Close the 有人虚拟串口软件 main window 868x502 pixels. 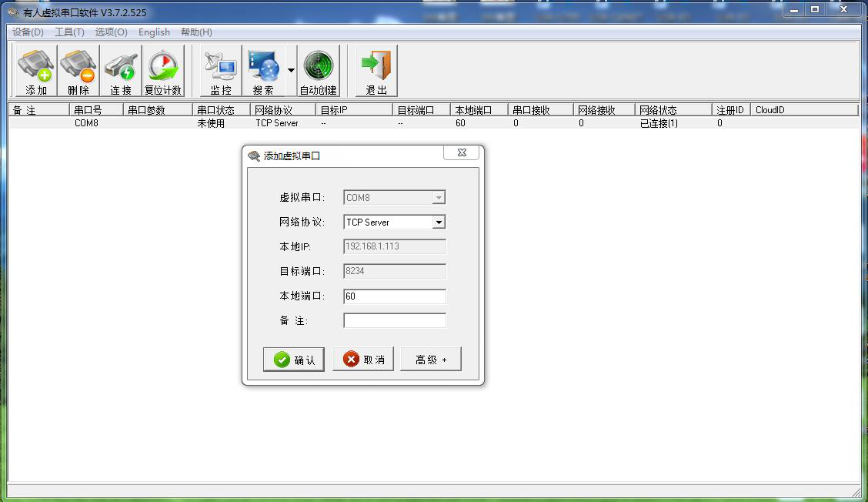coord(843,9)
